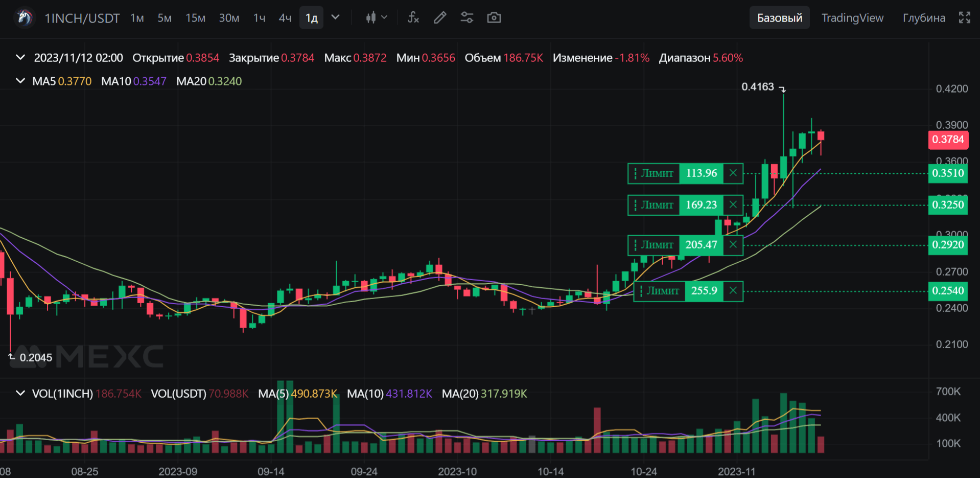Take a chart snapshot with camera icon
This screenshot has height=478, width=980.
[494, 18]
